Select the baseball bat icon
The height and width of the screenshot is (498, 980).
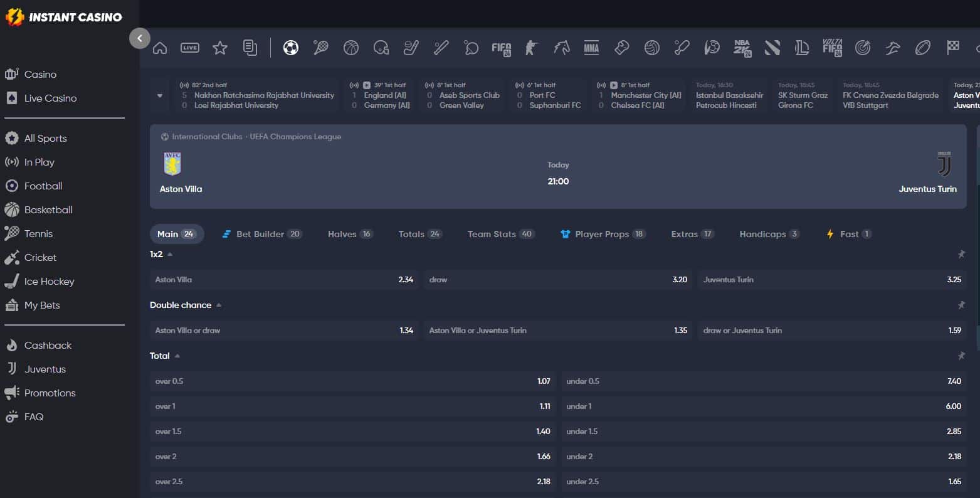441,48
